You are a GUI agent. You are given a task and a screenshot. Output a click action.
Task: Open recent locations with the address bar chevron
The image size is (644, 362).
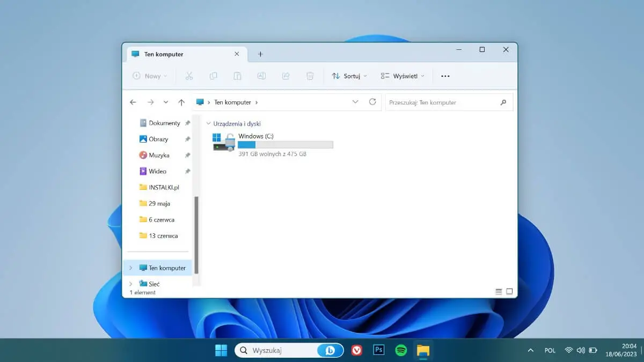pos(355,102)
